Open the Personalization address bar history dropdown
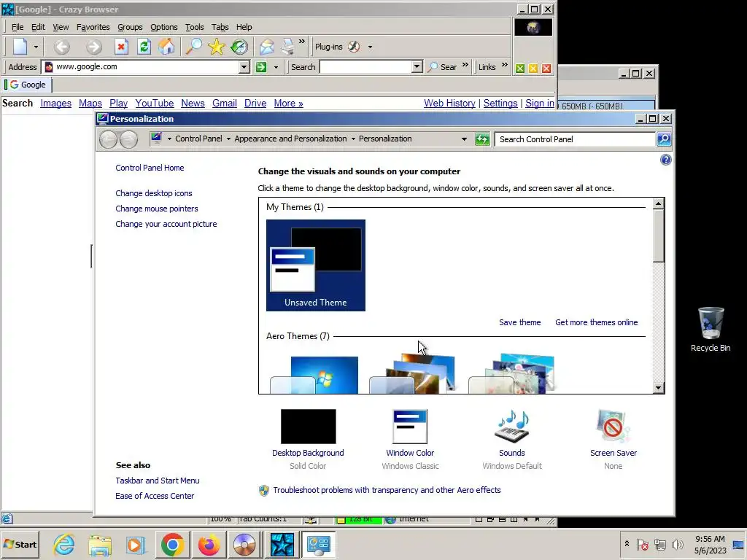Screen dimensions: 747x560 click(464, 139)
